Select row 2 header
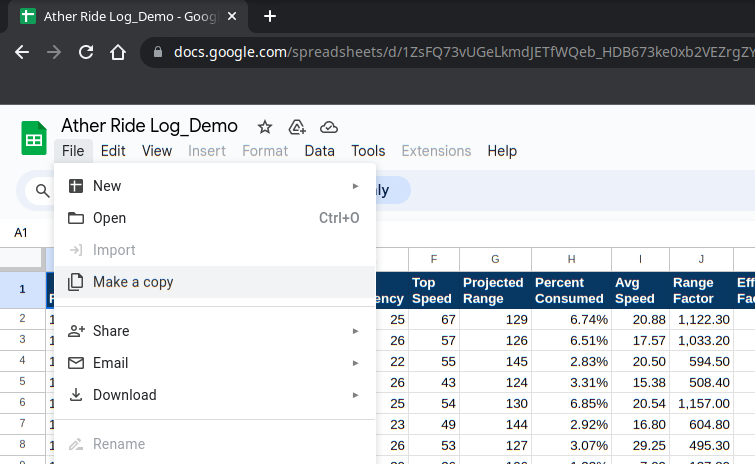The height and width of the screenshot is (464, 755). [23, 319]
